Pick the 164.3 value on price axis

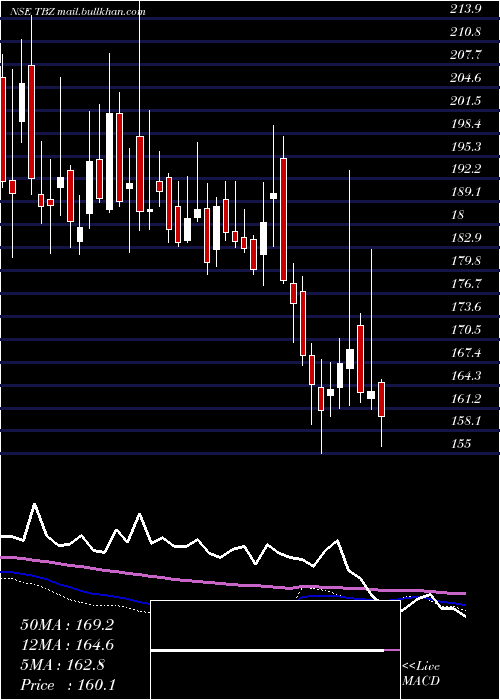tap(466, 375)
